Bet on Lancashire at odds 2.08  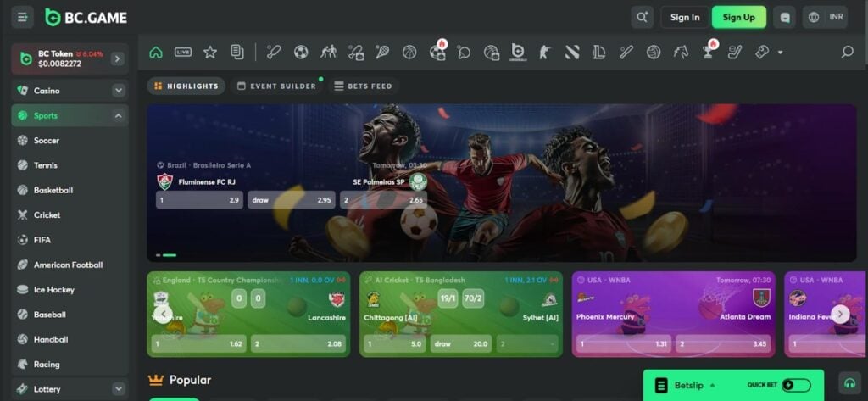[298, 344]
